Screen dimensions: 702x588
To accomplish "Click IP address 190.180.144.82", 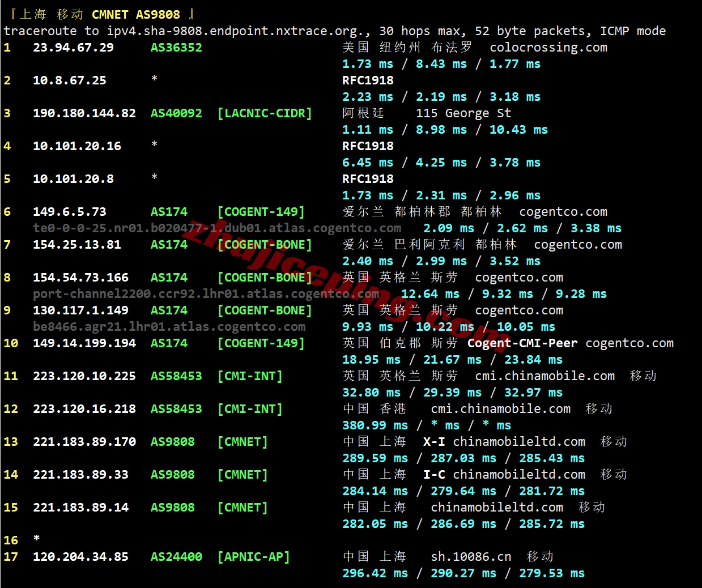I will [x=84, y=113].
